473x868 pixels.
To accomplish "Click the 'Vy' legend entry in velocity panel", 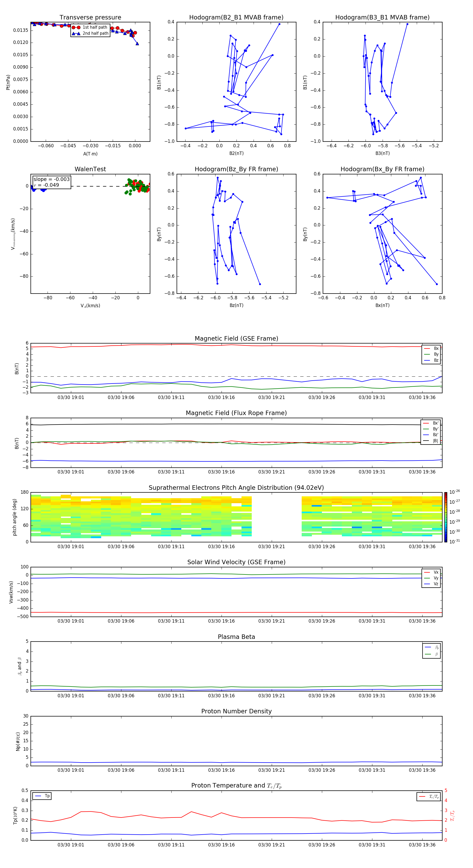I will (431, 578).
